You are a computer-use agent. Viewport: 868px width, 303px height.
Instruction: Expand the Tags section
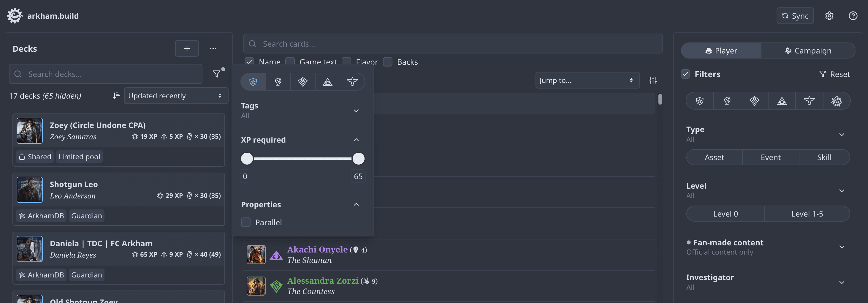click(356, 111)
